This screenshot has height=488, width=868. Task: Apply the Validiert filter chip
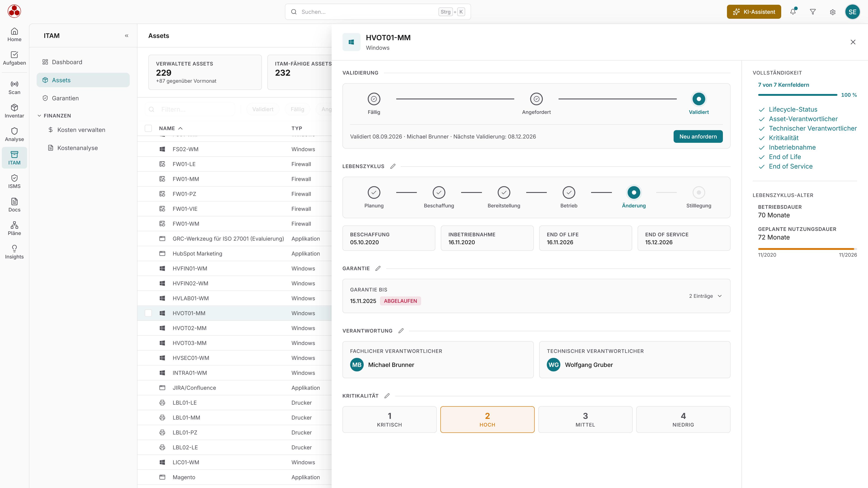[263, 109]
